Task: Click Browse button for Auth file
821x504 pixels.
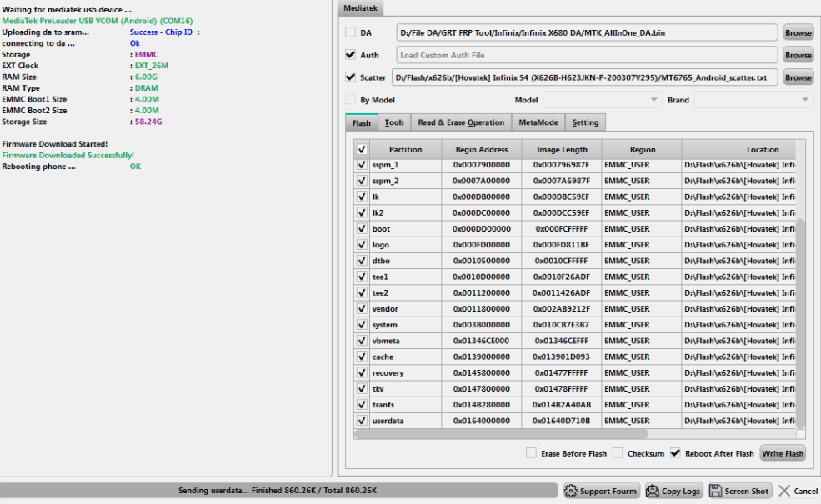Action: click(798, 55)
